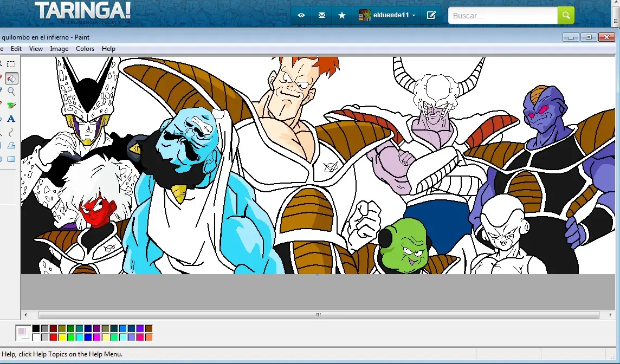This screenshot has width=620, height=364.
Task: Pick the Airbrush spray tool
Action: (11, 105)
